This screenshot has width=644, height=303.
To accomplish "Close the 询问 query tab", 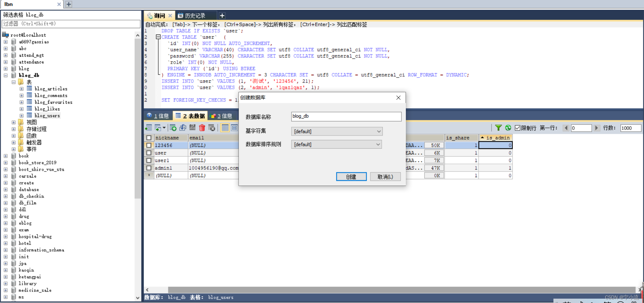I will coord(170,15).
